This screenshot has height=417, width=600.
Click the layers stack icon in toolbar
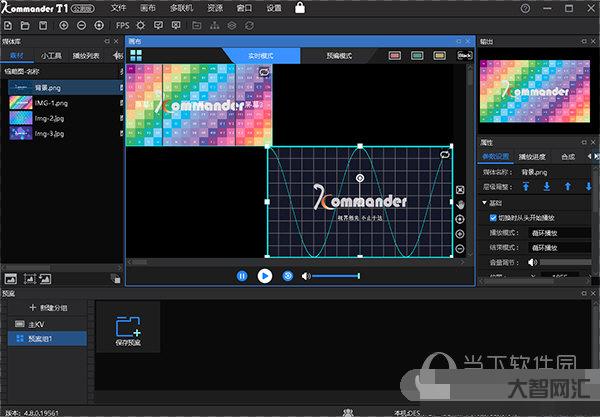pos(232,26)
